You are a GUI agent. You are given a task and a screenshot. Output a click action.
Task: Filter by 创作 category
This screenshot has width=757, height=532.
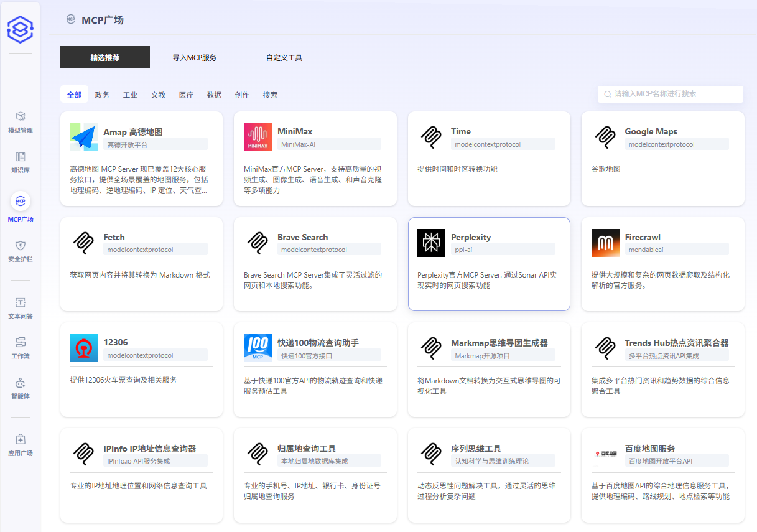coord(242,95)
